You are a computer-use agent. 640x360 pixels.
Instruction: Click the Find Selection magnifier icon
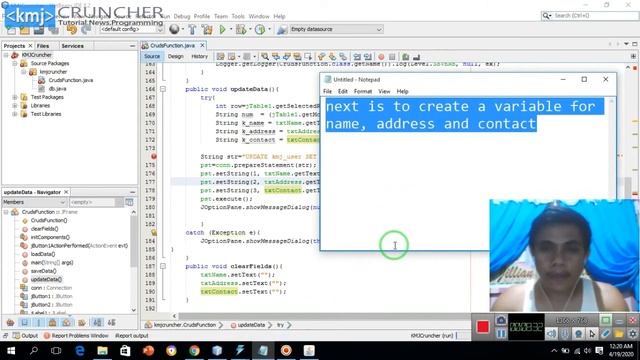click(265, 57)
